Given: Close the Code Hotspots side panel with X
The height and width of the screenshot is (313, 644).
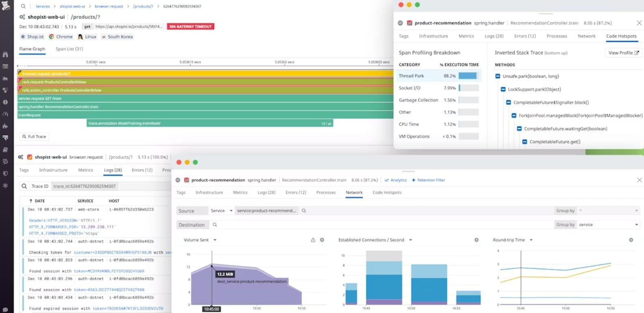Looking at the screenshot, I should click(x=639, y=23).
